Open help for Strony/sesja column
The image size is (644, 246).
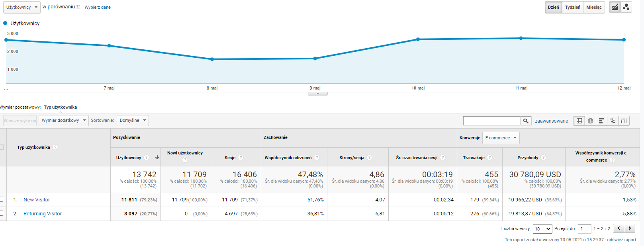point(370,158)
